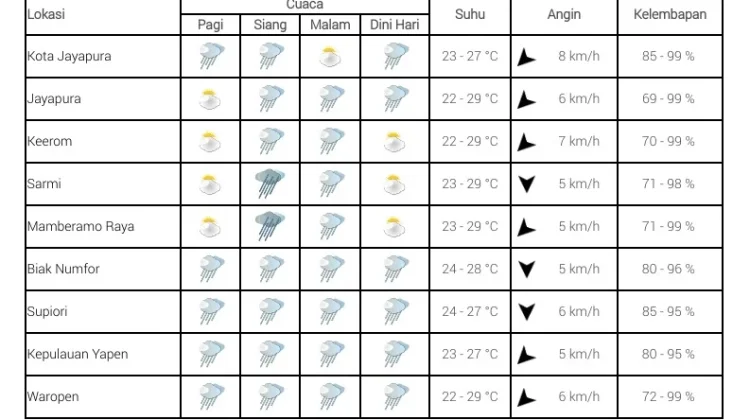Click Supiori's downward wind direction arrow
Image resolution: width=750 pixels, height=420 pixels.
[x=527, y=311]
